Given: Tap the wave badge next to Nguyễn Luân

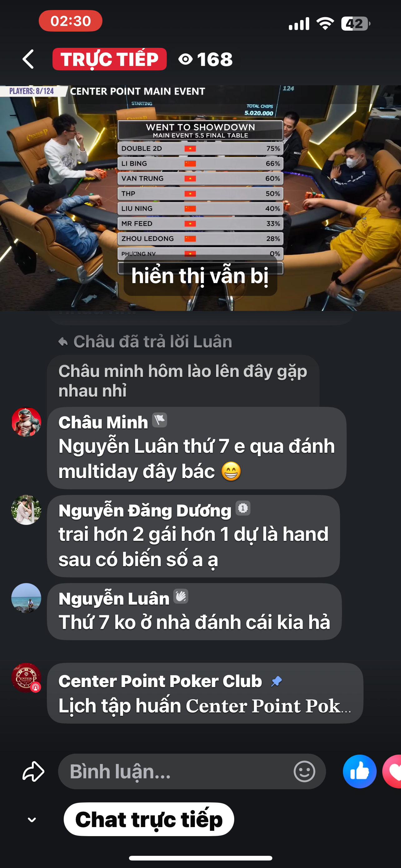Looking at the screenshot, I should click(x=181, y=596).
